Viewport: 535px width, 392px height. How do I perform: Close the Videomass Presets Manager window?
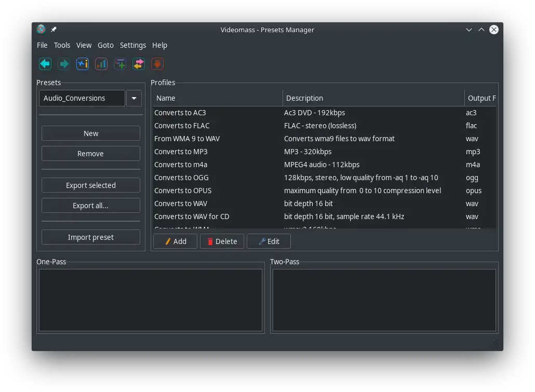[x=494, y=30]
